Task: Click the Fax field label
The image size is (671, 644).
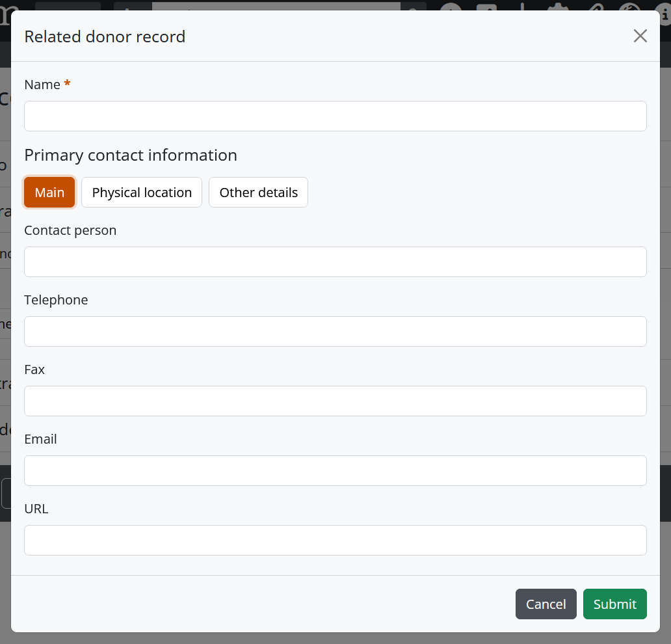Action: pos(34,369)
